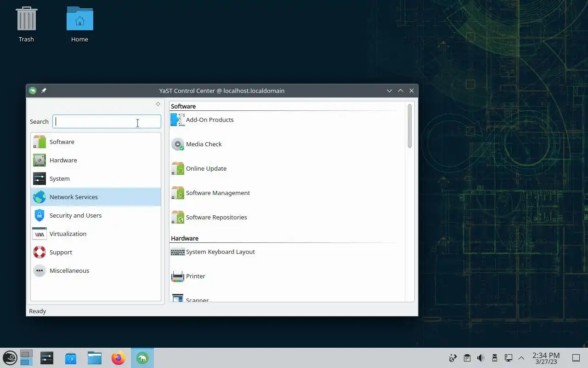Close the YaST Control Center window

pos(412,91)
